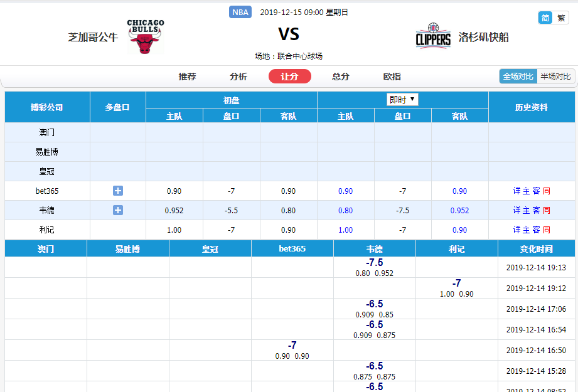Viewport: 578px width, 392px height.
Task: Click 客 link in bet365 row
Action: click(536, 191)
